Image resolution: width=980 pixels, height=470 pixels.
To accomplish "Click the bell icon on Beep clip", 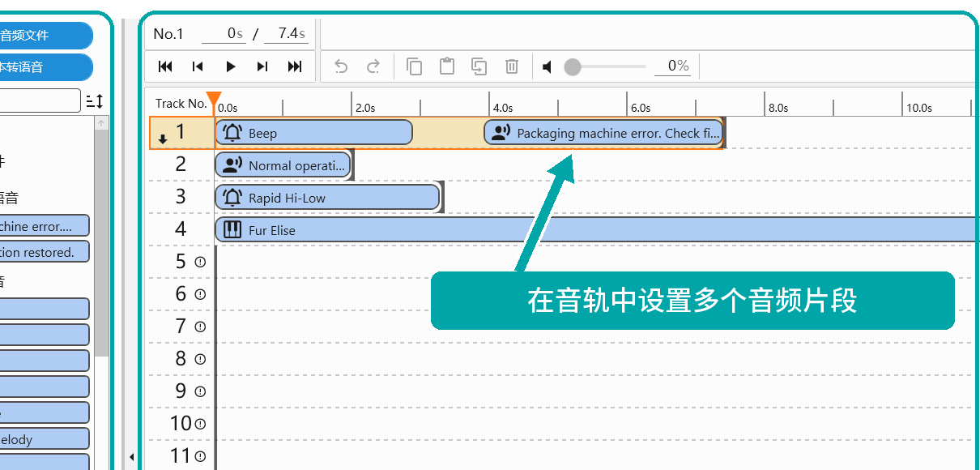I will coord(232,133).
